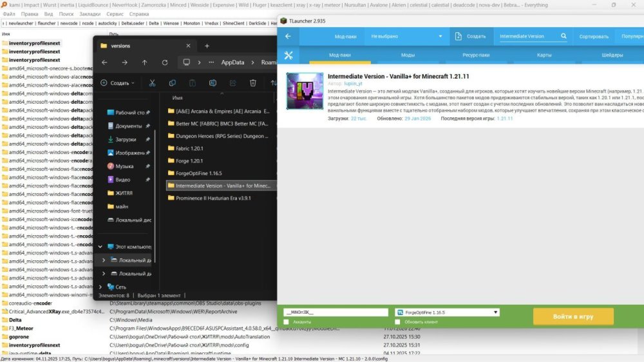Open the ЖИТЯЯ folder in sidebar
This screenshot has height=362, width=644.
[124, 193]
